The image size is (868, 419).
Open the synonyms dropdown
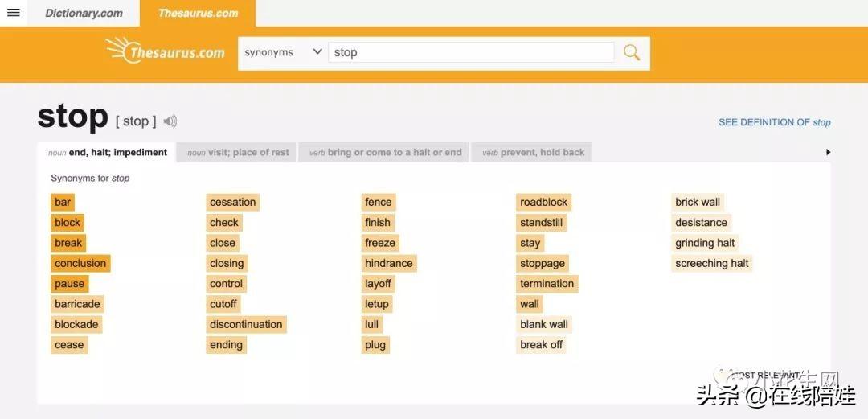(x=283, y=52)
